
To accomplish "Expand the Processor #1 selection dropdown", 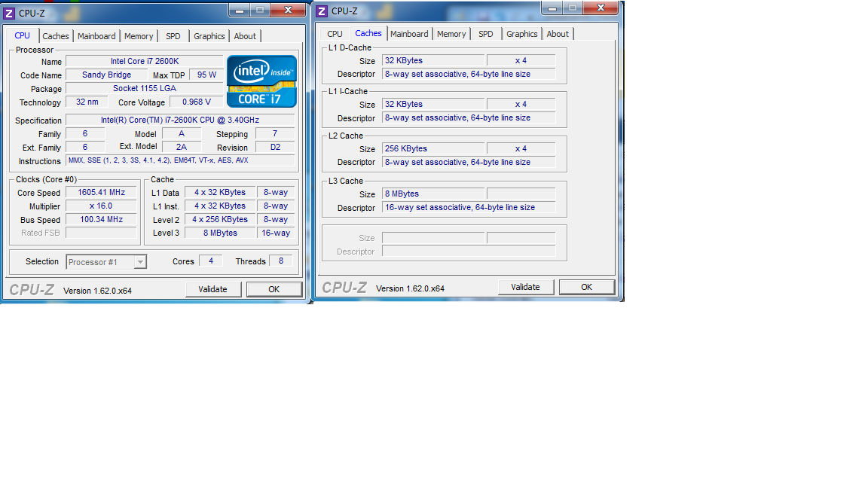I will 141,262.
